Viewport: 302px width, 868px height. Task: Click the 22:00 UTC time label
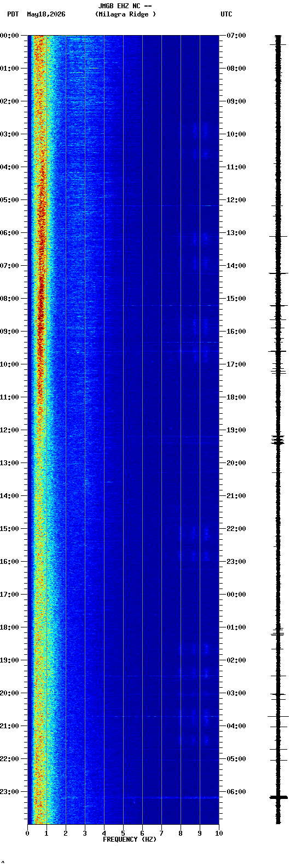click(236, 529)
